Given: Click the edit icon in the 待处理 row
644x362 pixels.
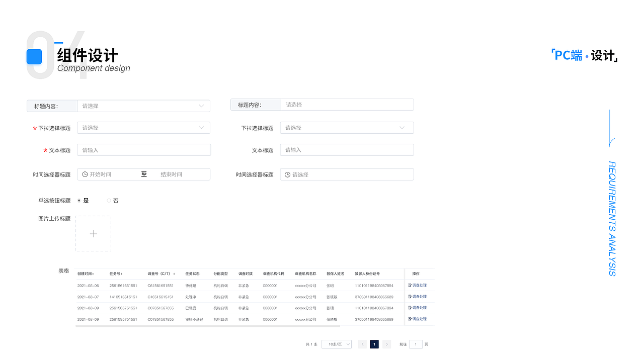Looking at the screenshot, I should point(410,285).
